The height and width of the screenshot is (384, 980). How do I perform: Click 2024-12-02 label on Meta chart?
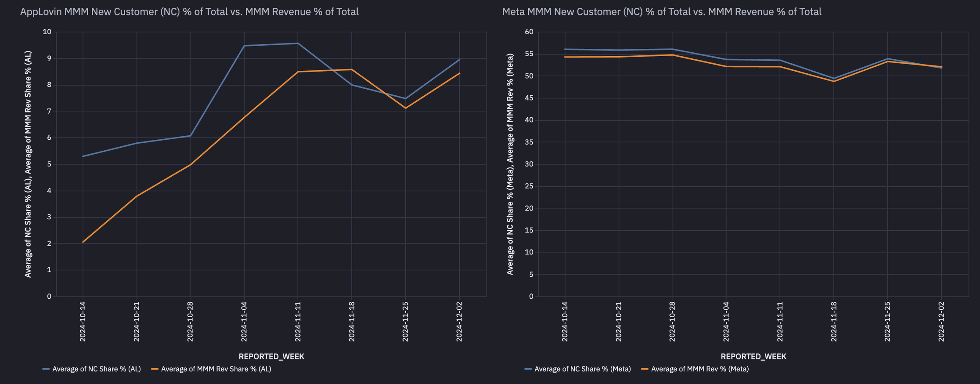click(x=941, y=322)
